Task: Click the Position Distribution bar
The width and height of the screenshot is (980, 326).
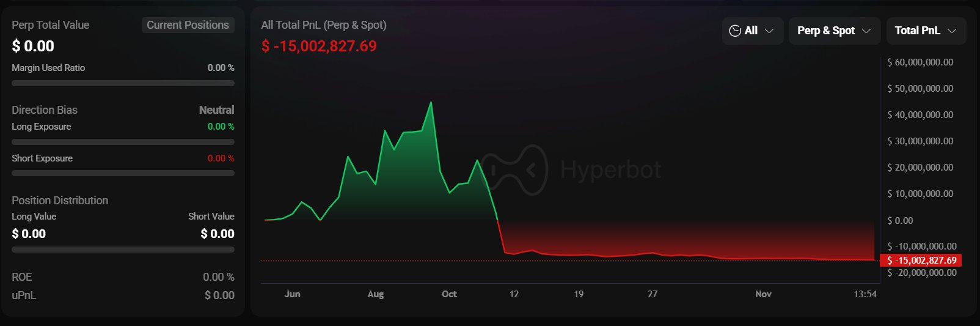Action: tap(123, 250)
